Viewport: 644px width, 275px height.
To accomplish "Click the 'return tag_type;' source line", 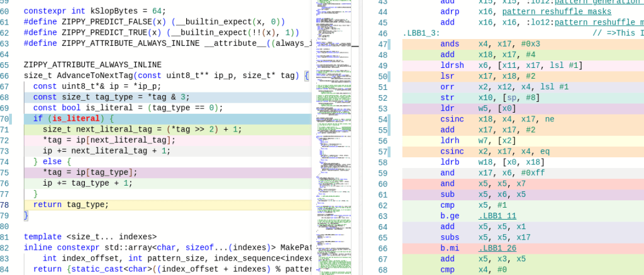I will (x=71, y=205).
